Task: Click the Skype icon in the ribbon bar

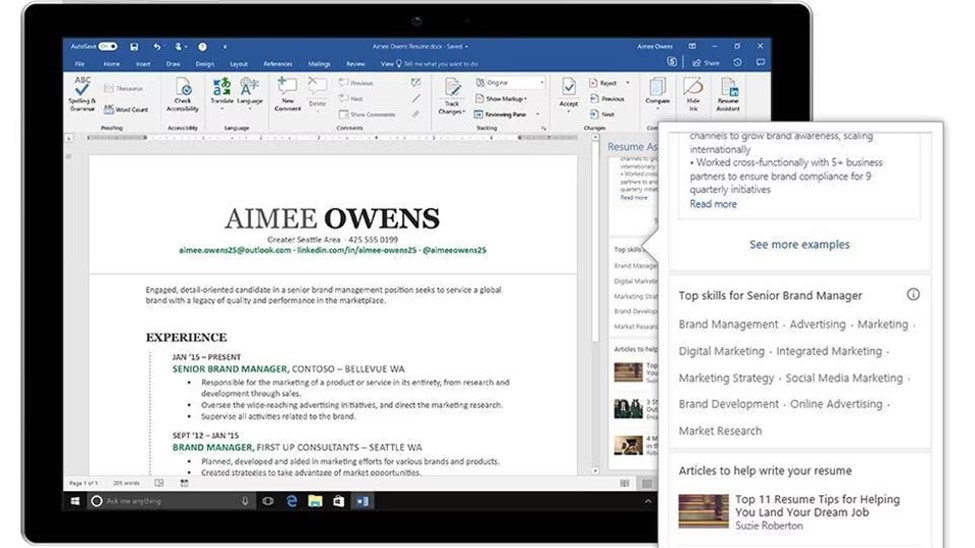Action: [x=672, y=62]
